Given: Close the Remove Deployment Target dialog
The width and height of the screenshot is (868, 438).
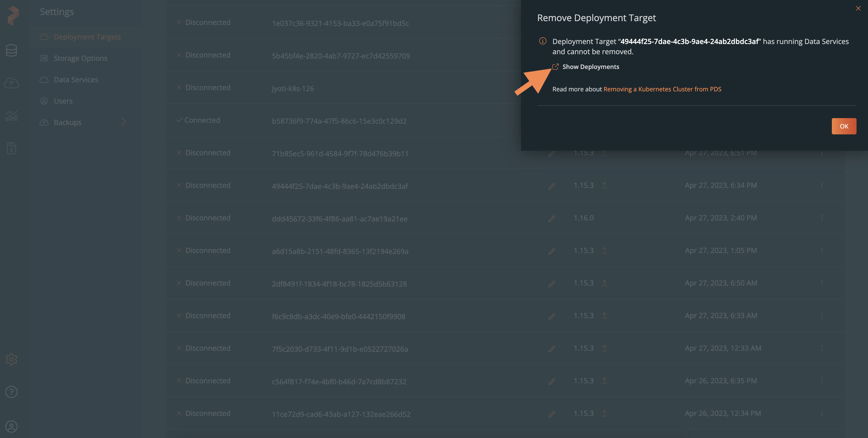Looking at the screenshot, I should point(858,8).
